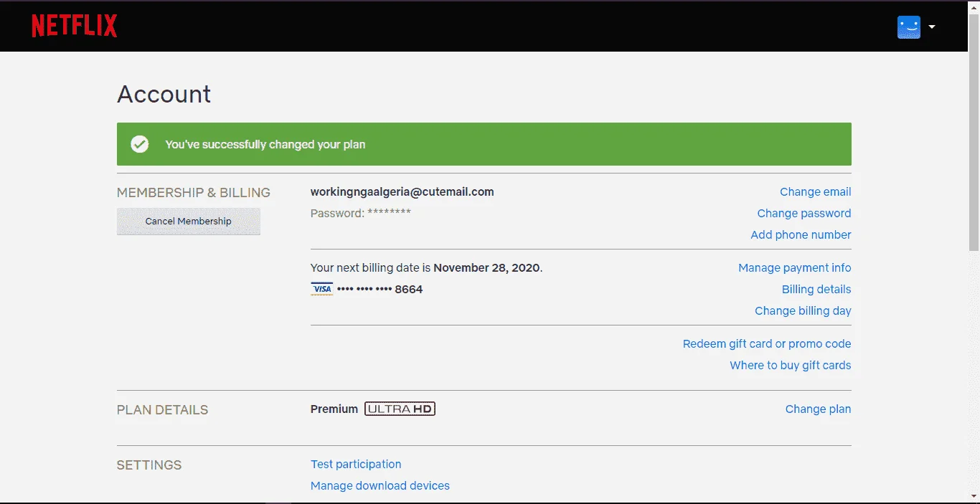
Task: Click the Ultra HD badge
Action: coord(400,409)
